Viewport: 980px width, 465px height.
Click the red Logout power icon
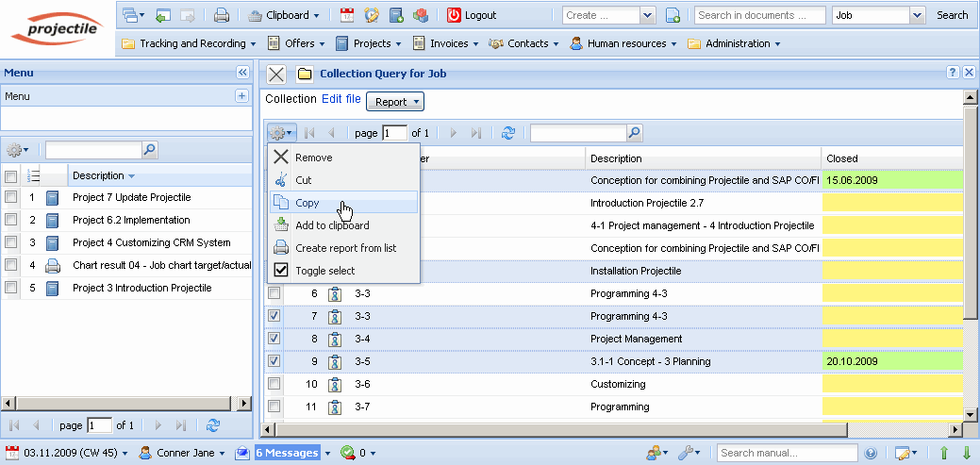click(454, 15)
